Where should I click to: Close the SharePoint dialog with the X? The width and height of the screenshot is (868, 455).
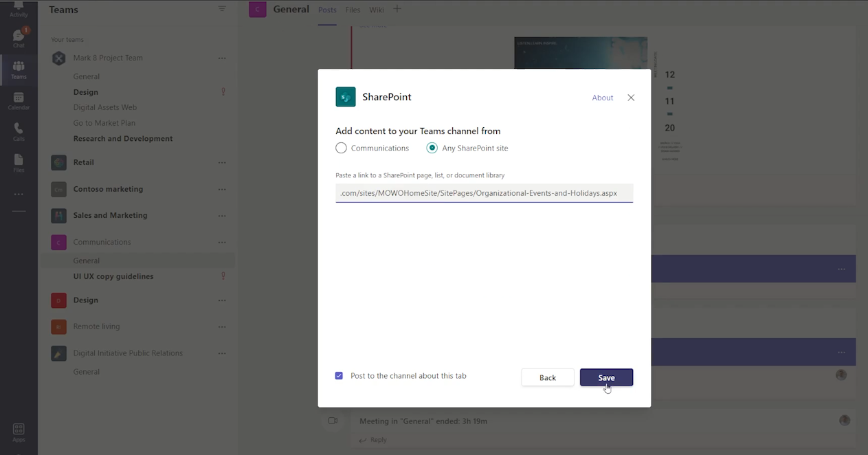click(x=631, y=98)
